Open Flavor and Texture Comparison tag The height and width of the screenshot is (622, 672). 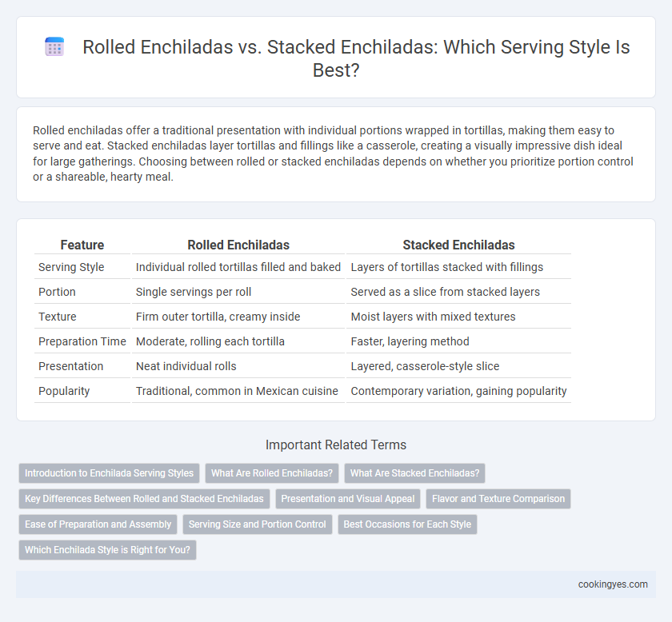pos(498,499)
